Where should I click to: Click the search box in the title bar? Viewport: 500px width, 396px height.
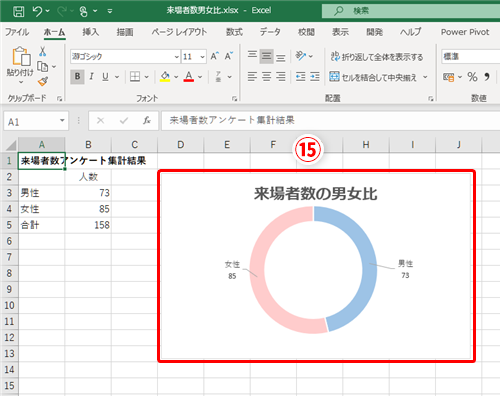(411, 11)
